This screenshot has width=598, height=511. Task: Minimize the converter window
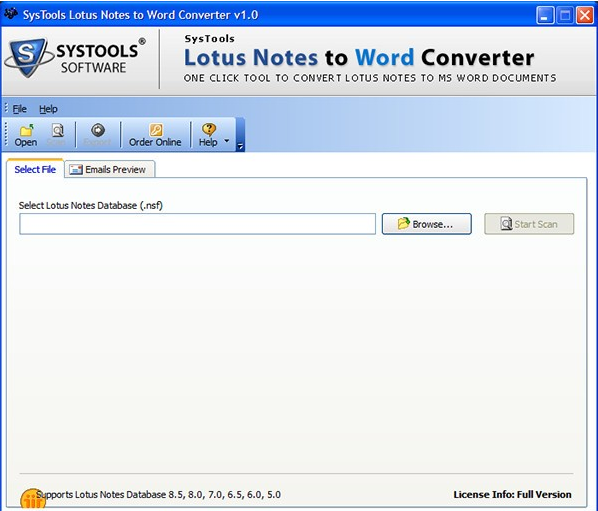coord(545,16)
